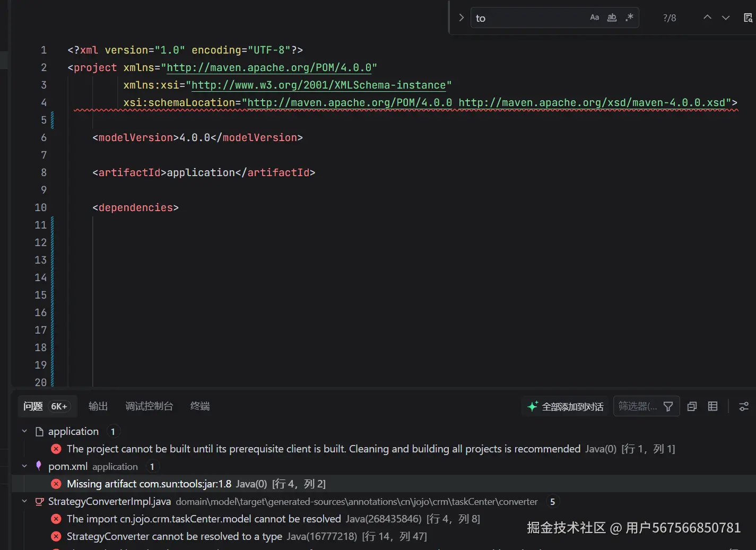The width and height of the screenshot is (756, 550).
Task: Collapse all problems icon
Action: [x=692, y=406]
